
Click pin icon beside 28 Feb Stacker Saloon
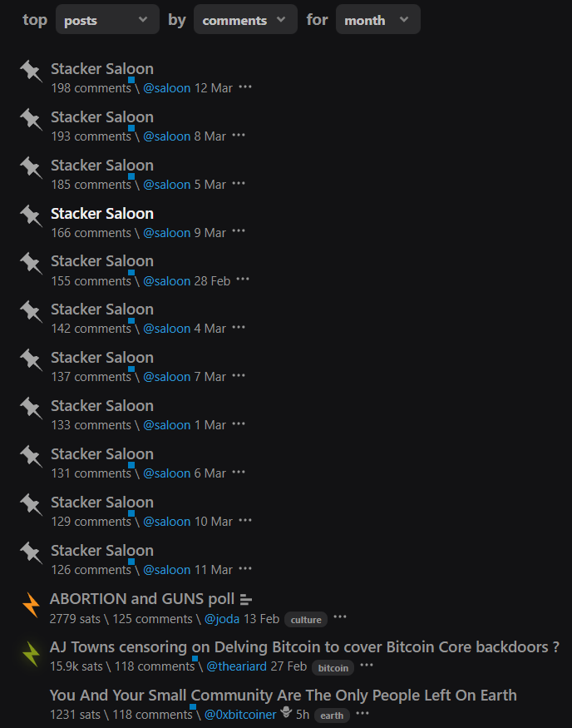[31, 263]
